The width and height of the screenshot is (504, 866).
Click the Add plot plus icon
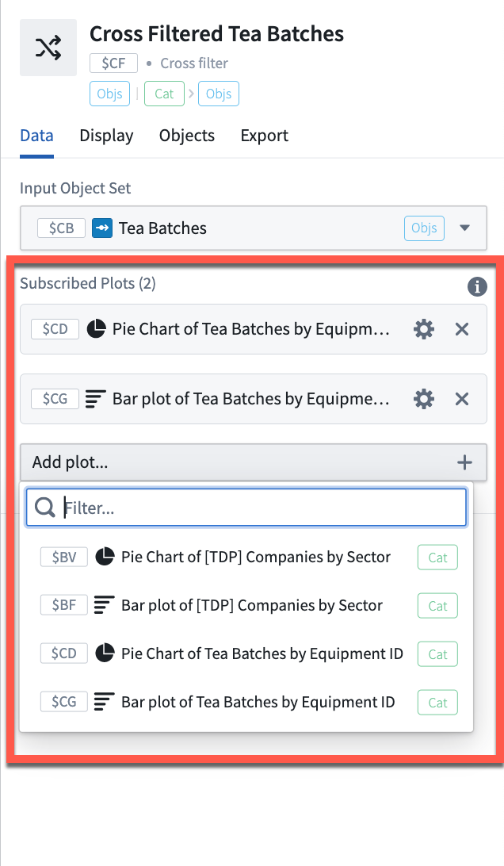point(465,462)
